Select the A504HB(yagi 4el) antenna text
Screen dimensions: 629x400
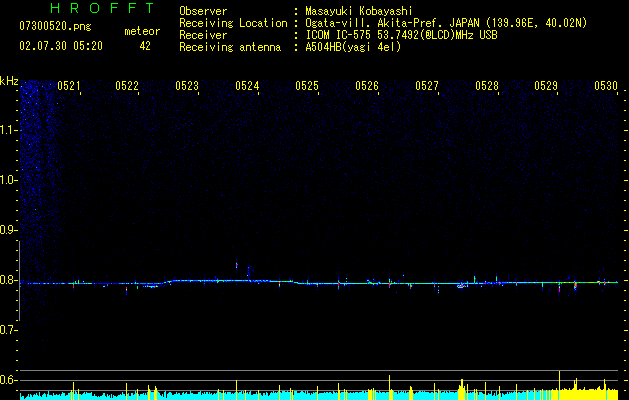click(x=353, y=47)
